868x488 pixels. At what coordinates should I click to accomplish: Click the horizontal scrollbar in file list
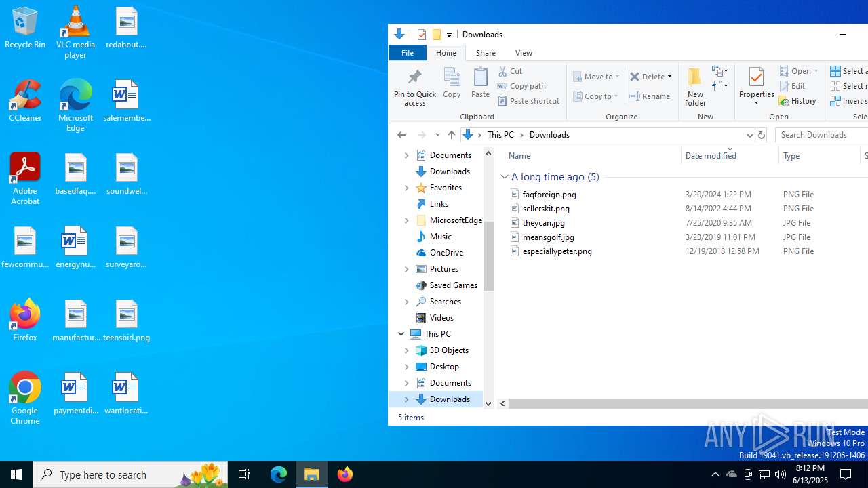[688, 403]
